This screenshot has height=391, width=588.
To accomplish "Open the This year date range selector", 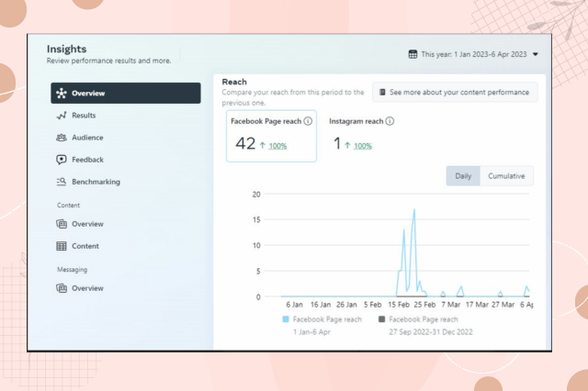I will [473, 54].
